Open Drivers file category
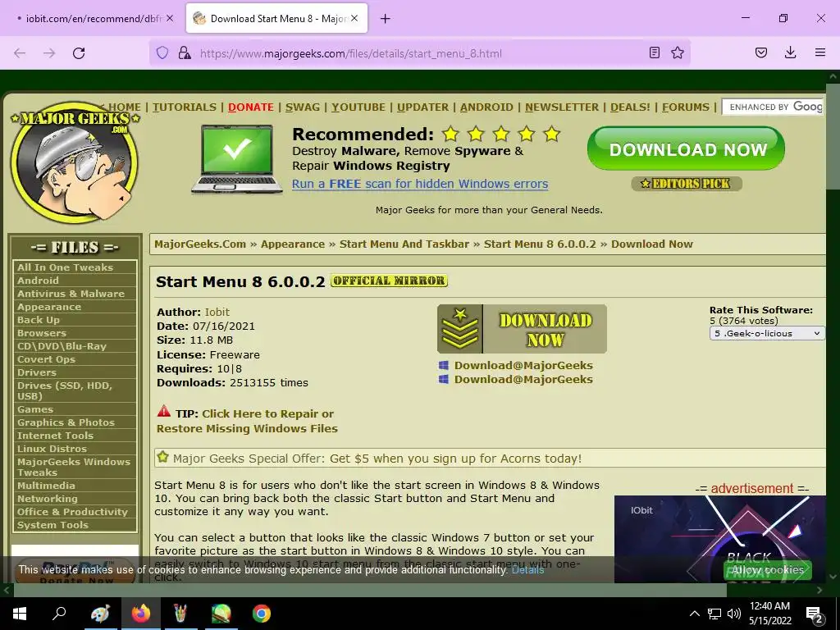Screen dimensions: 840x630 pyautogui.click(x=36, y=372)
